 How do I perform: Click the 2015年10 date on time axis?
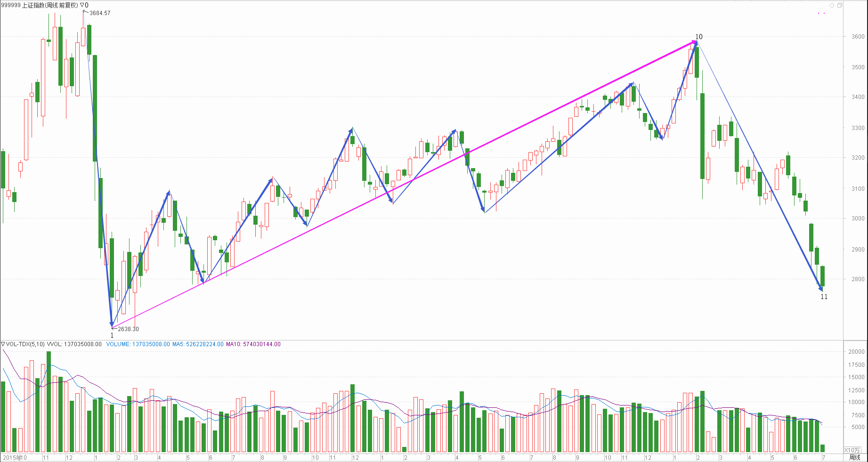[x=14, y=457]
